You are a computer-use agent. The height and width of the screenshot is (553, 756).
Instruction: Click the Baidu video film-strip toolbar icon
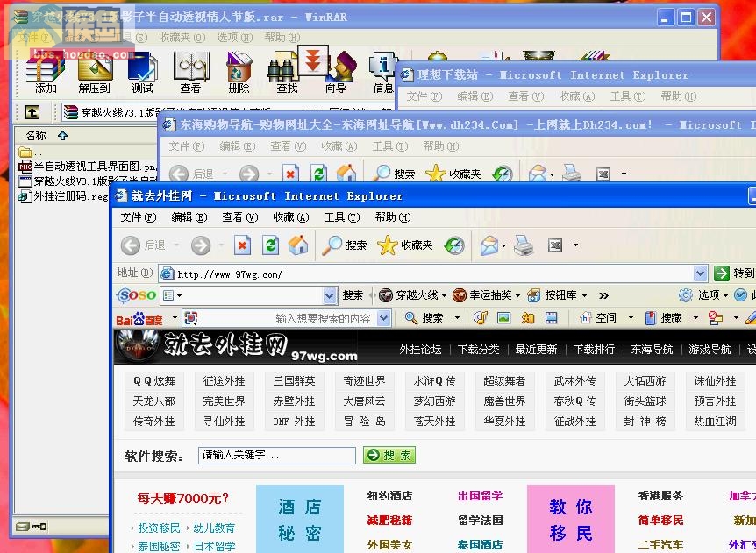click(x=551, y=318)
